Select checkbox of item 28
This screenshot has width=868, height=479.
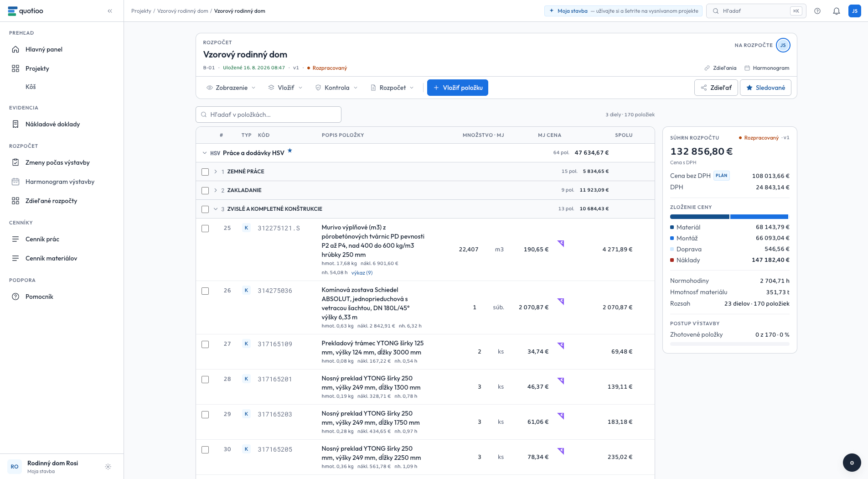205,380
